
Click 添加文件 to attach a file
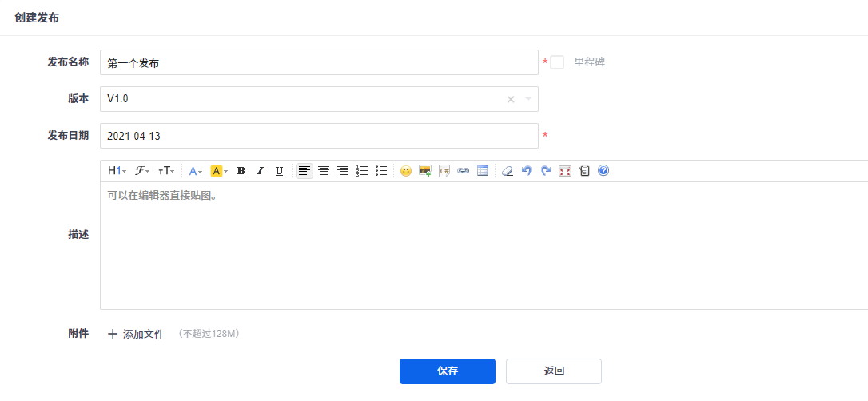[x=136, y=334]
